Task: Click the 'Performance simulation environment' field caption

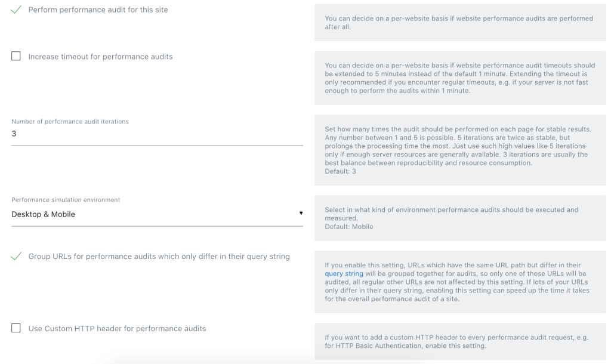Action: point(66,199)
